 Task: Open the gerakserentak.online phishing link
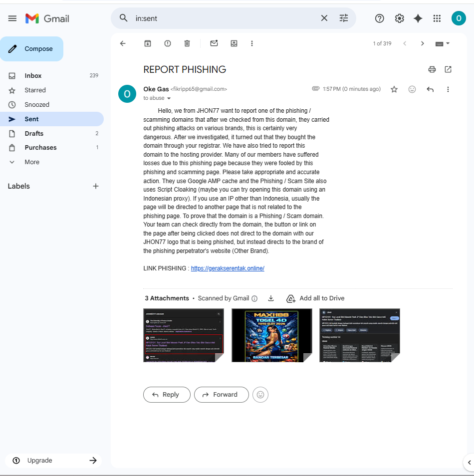(x=228, y=268)
